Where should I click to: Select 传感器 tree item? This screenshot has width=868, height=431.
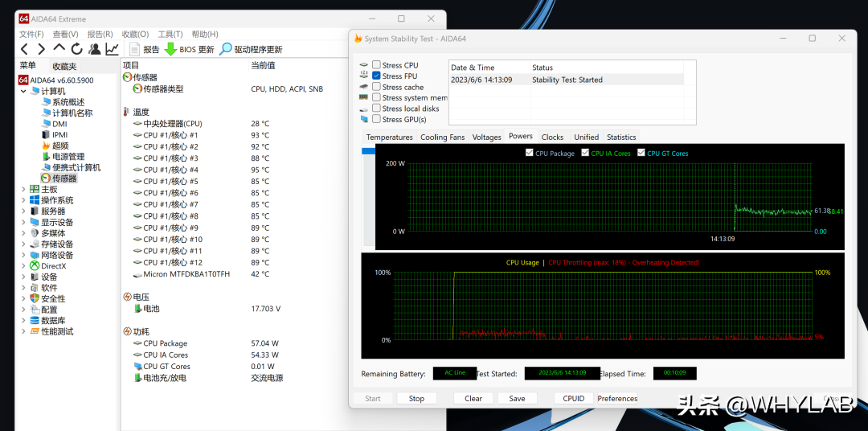pyautogui.click(x=59, y=179)
